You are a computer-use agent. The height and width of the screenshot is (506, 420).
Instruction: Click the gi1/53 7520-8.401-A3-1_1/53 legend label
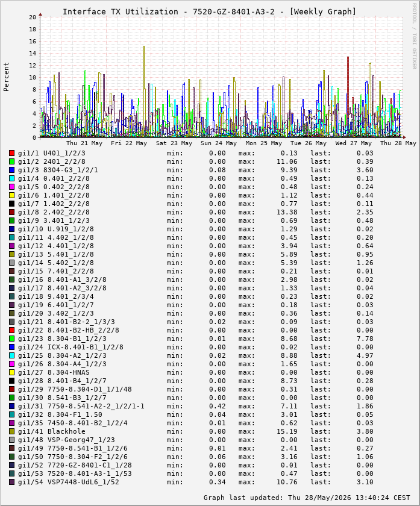(x=75, y=473)
